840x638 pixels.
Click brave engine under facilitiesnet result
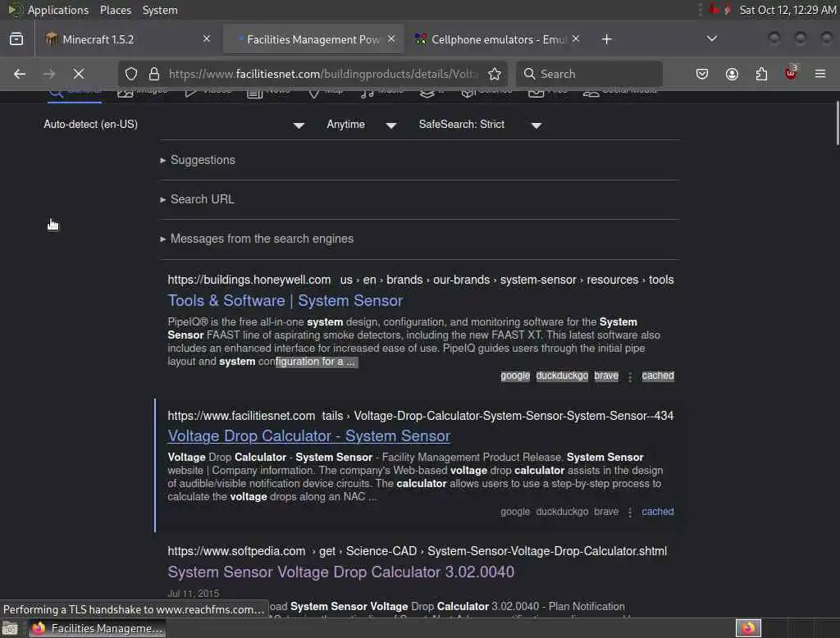pyautogui.click(x=606, y=512)
